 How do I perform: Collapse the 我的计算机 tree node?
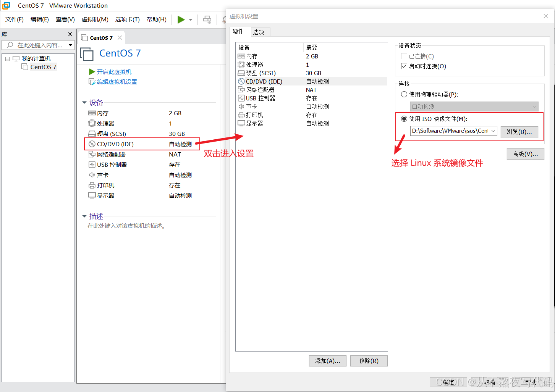tap(7, 59)
